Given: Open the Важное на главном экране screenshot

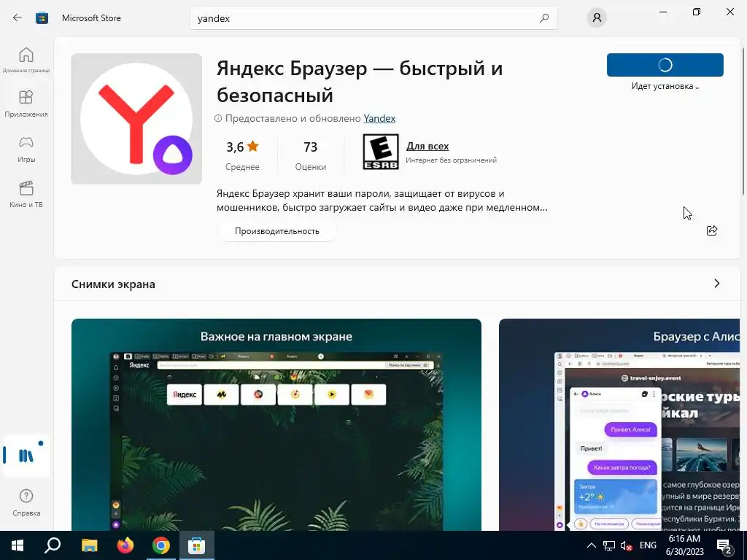Looking at the screenshot, I should tap(276, 424).
